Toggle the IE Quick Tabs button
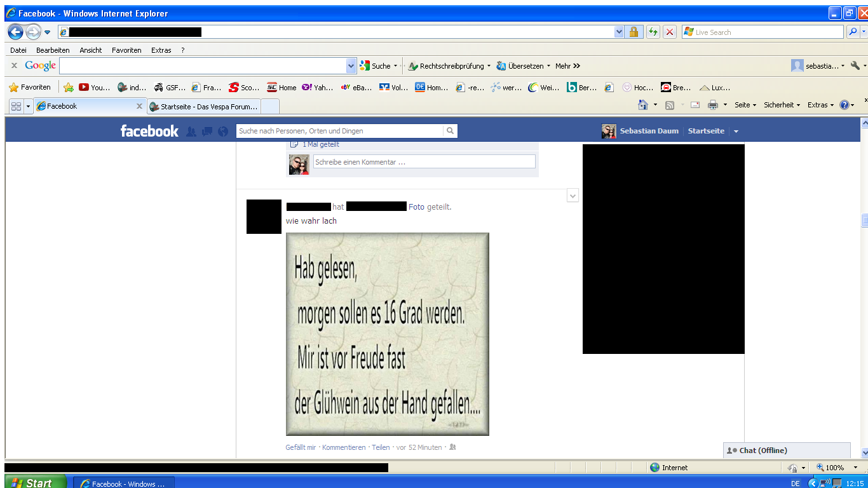Image resolution: width=868 pixels, height=488 pixels. (17, 106)
